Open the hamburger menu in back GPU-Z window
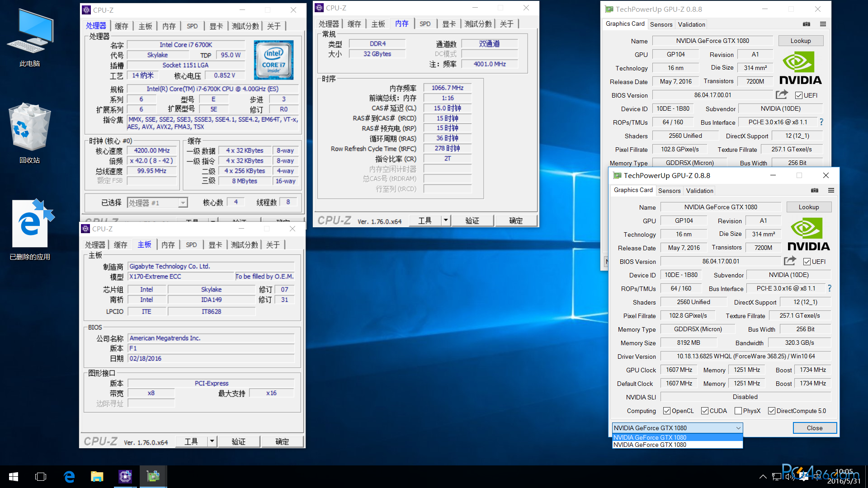The width and height of the screenshot is (868, 488). pos(823,24)
